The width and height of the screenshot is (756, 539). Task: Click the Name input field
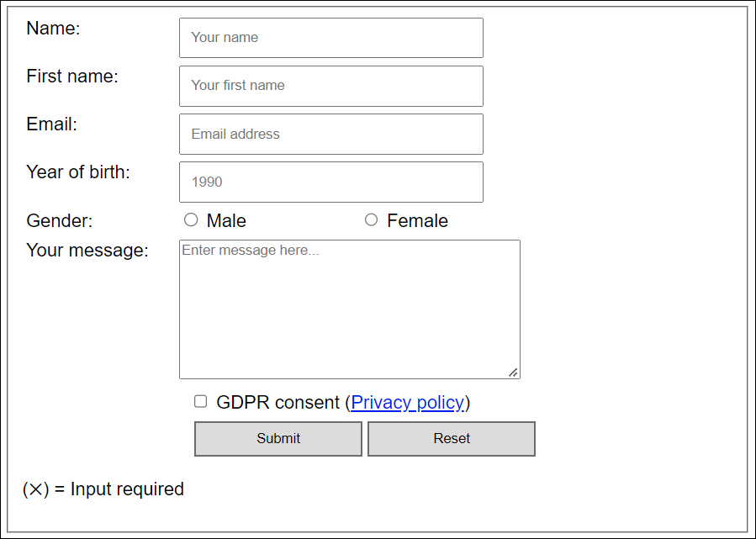click(x=330, y=38)
